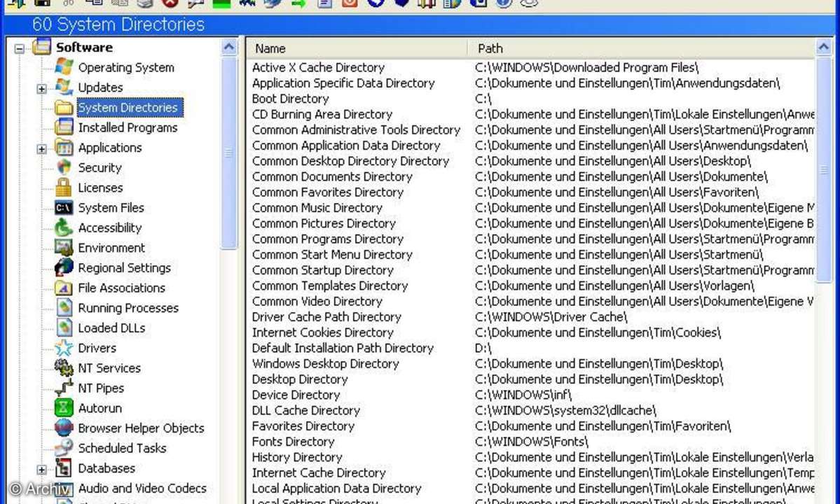Click Common Desktop Directory Directory entry
Image resolution: width=840 pixels, height=504 pixels.
pos(350,160)
